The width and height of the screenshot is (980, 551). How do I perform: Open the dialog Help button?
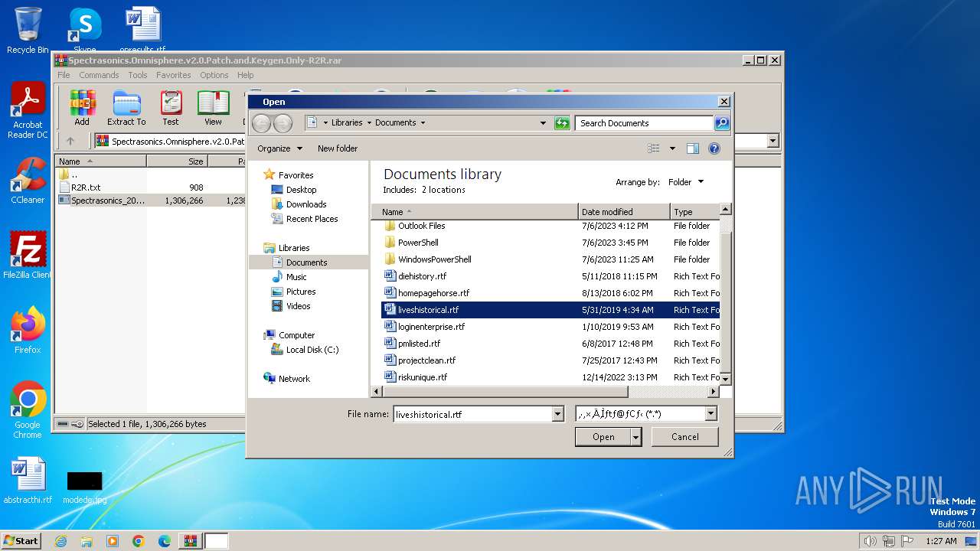(x=714, y=148)
